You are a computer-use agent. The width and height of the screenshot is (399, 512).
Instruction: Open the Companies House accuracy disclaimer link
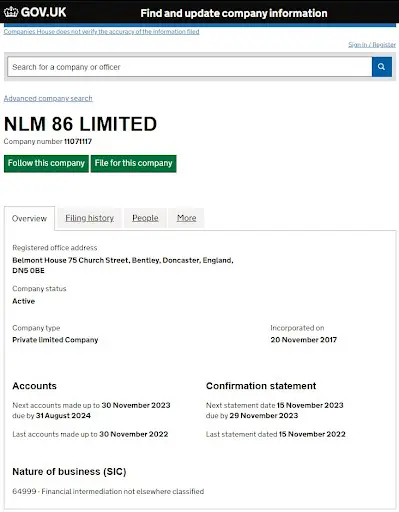point(102,31)
